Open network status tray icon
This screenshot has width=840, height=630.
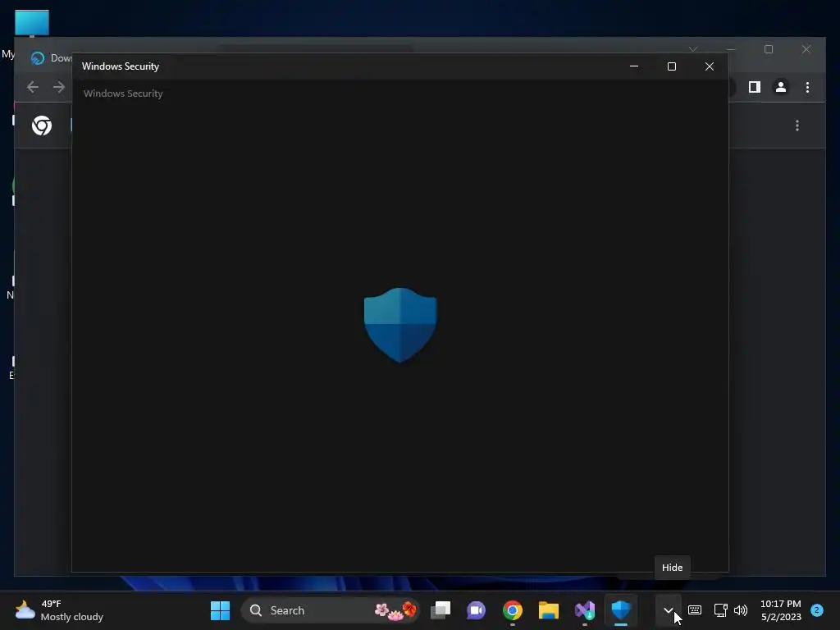click(720, 610)
